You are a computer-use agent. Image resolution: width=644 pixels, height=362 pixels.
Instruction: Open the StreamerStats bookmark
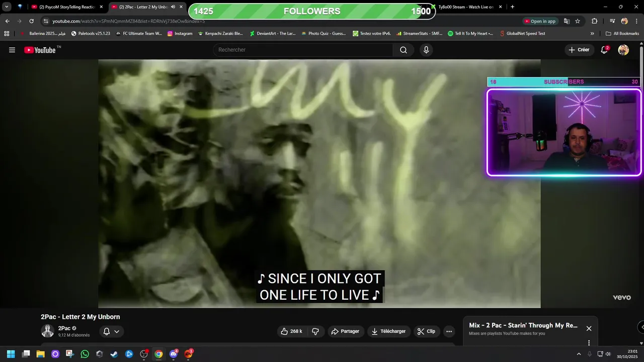pyautogui.click(x=419, y=33)
